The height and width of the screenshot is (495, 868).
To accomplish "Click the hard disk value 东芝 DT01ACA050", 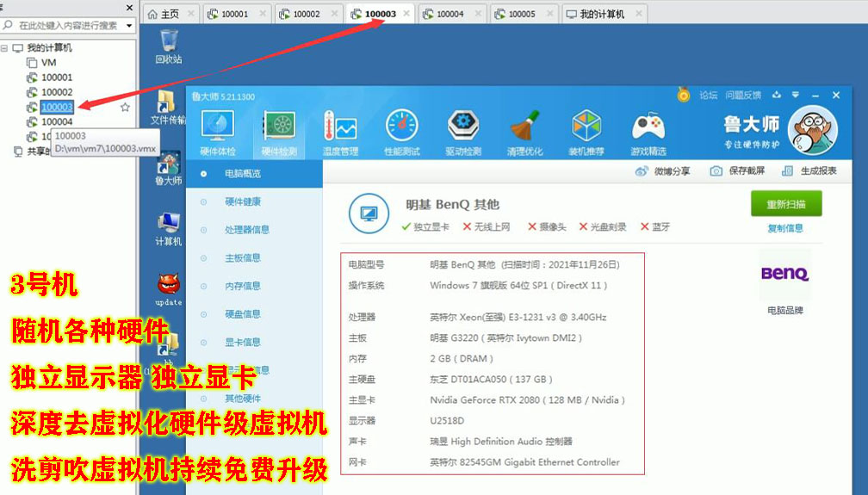I will tap(491, 380).
